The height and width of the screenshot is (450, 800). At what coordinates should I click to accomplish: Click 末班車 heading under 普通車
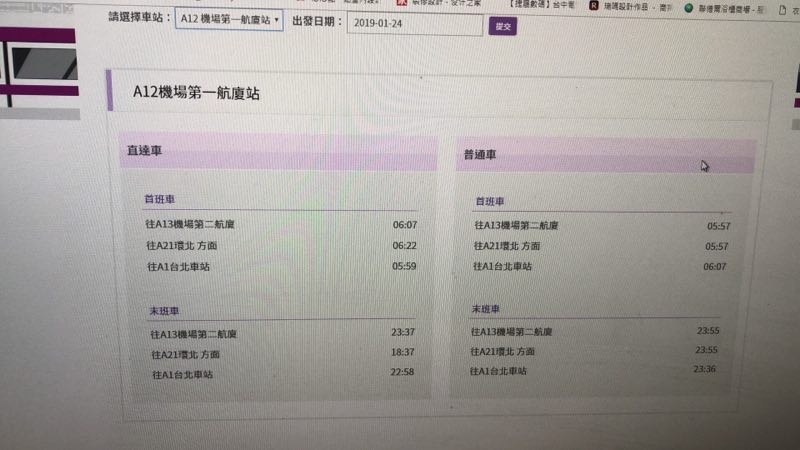pyautogui.click(x=486, y=309)
